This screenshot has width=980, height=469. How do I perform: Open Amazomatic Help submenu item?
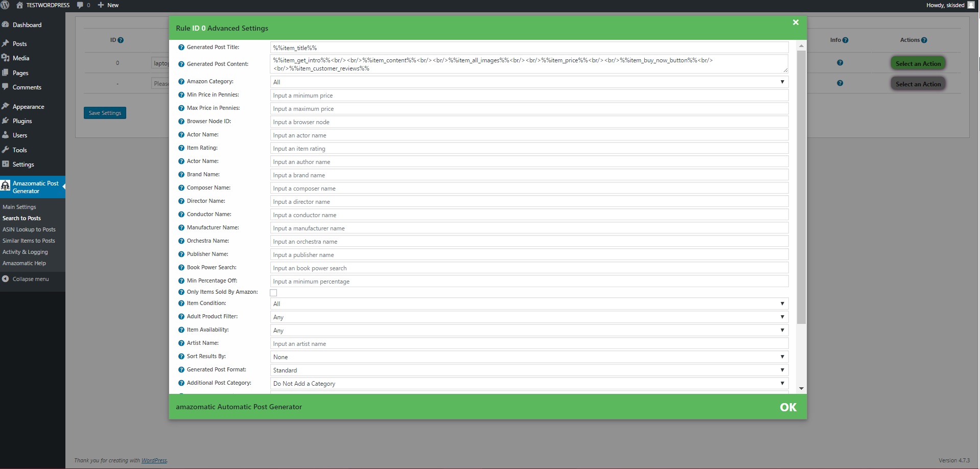coord(24,263)
